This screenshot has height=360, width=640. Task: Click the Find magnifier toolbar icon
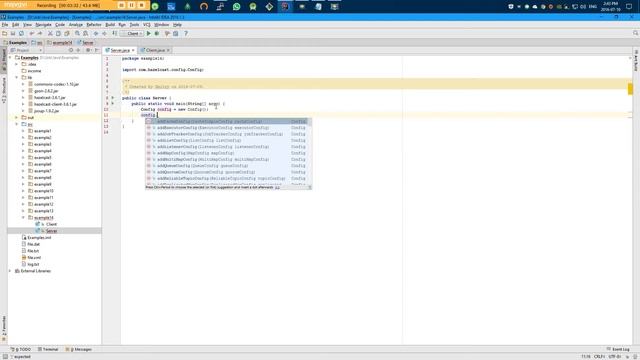tap(77, 33)
